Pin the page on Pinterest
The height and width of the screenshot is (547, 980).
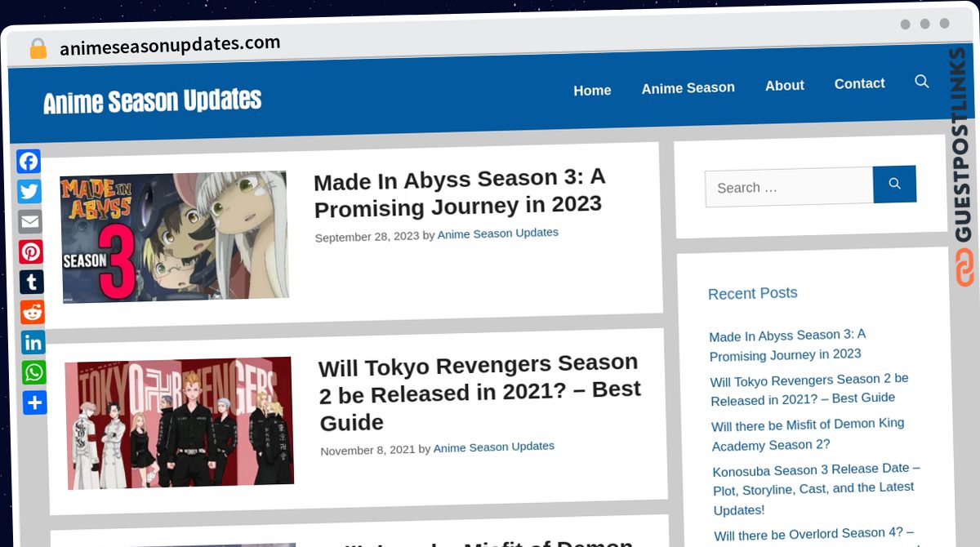[x=31, y=252]
